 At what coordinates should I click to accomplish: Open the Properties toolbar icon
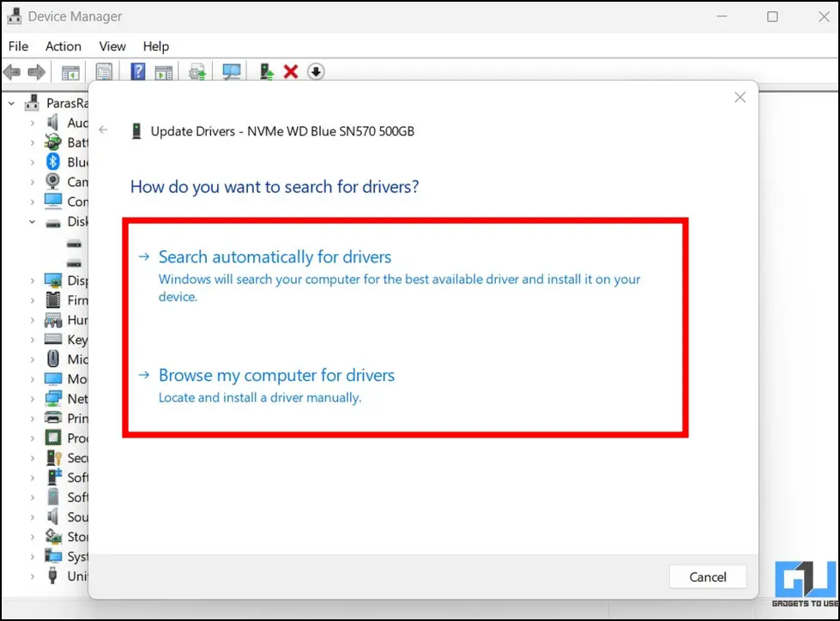tap(104, 72)
